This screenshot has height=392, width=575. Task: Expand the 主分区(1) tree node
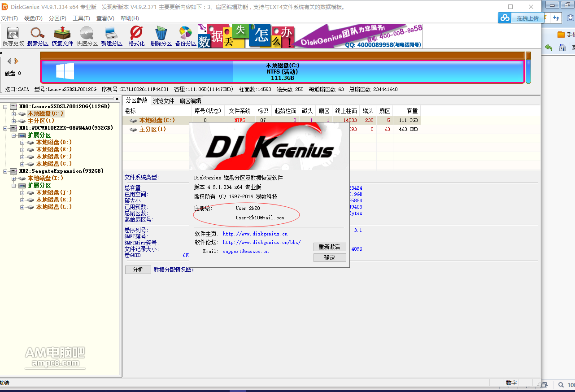pyautogui.click(x=14, y=121)
